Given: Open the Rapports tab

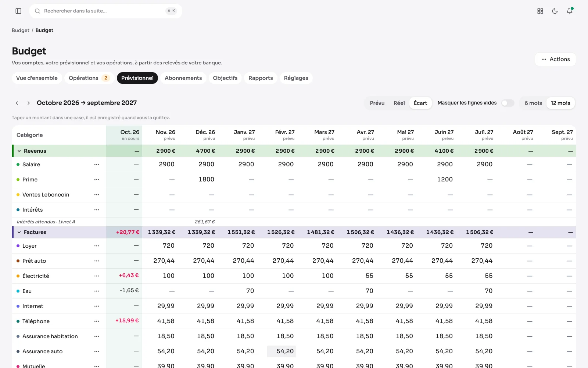Looking at the screenshot, I should (x=261, y=78).
